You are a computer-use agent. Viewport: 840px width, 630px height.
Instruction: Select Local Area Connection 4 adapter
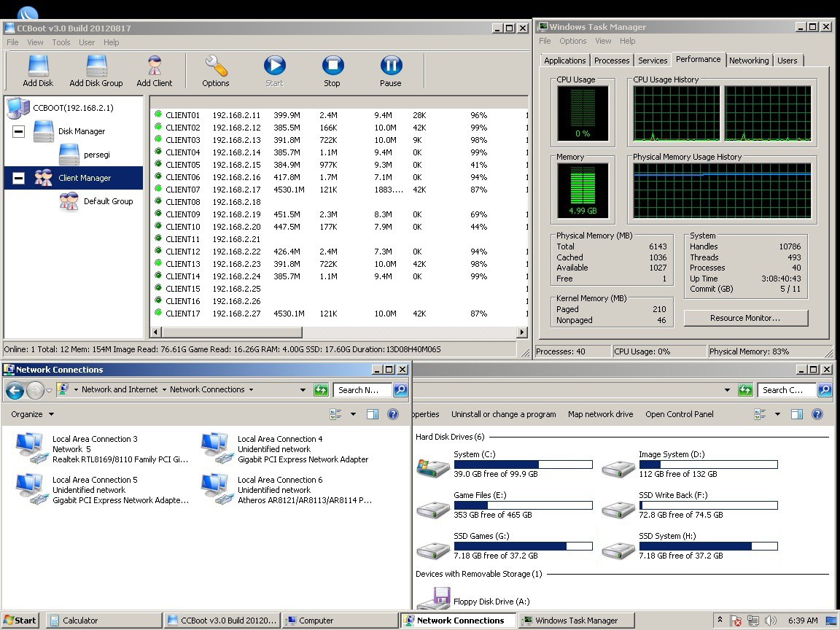[285, 449]
